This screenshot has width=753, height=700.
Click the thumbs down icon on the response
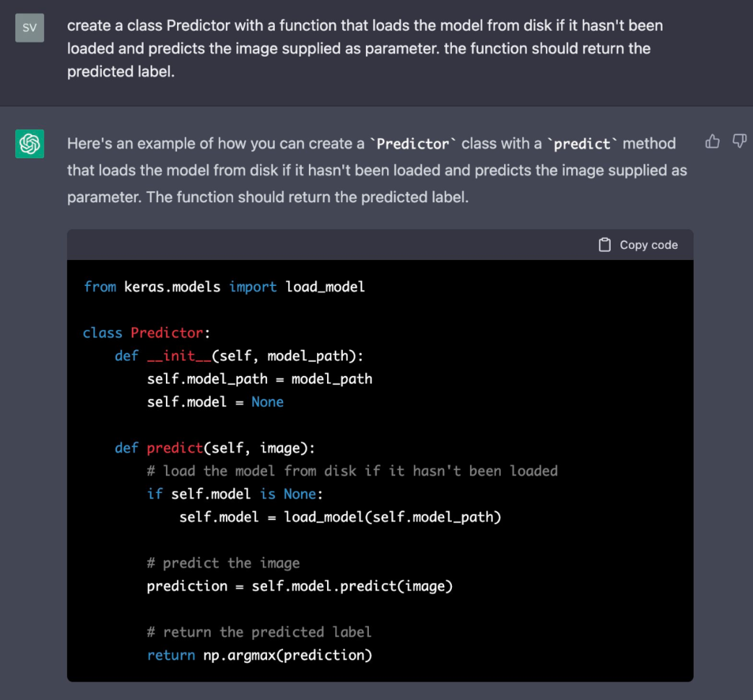[x=739, y=142]
